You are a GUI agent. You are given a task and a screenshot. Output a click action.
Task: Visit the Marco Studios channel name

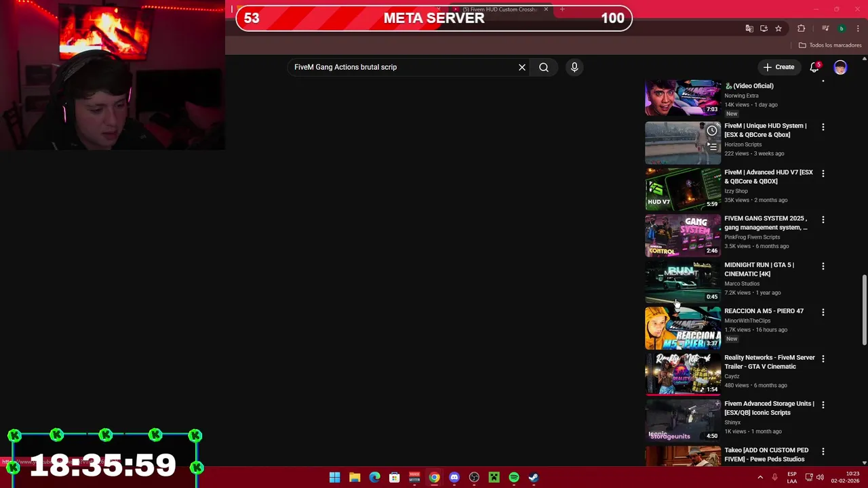742,284
